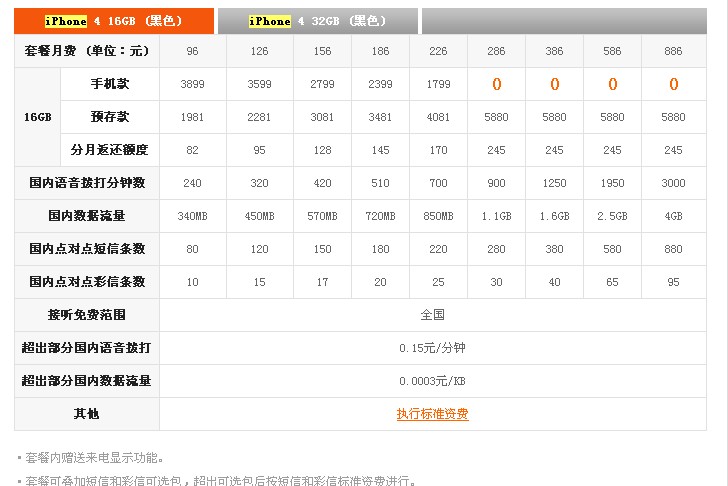Image resolution: width=728 pixels, height=486 pixels.
Task: Open the 执行标准资费 link
Action: point(432,414)
